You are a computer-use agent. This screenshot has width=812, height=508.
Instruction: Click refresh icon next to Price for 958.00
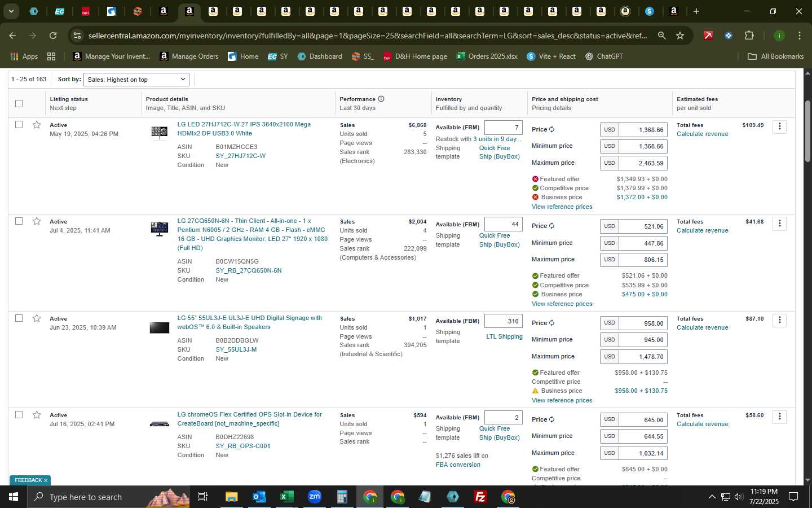pos(551,323)
